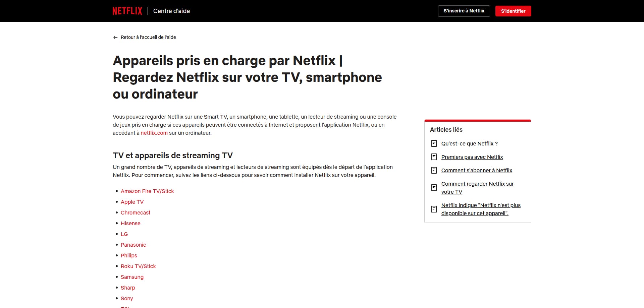Image resolution: width=644 pixels, height=308 pixels.
Task: Open Netflix n'est plus disponible sur cet appareil article
Action: coord(481,209)
